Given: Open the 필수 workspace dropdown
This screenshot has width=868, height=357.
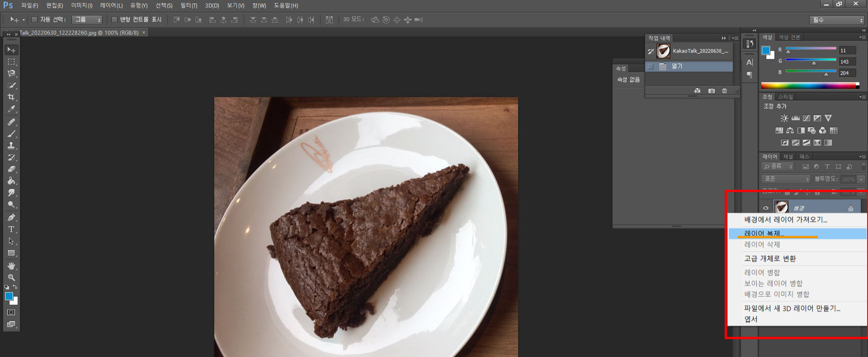Looking at the screenshot, I should pos(837,20).
